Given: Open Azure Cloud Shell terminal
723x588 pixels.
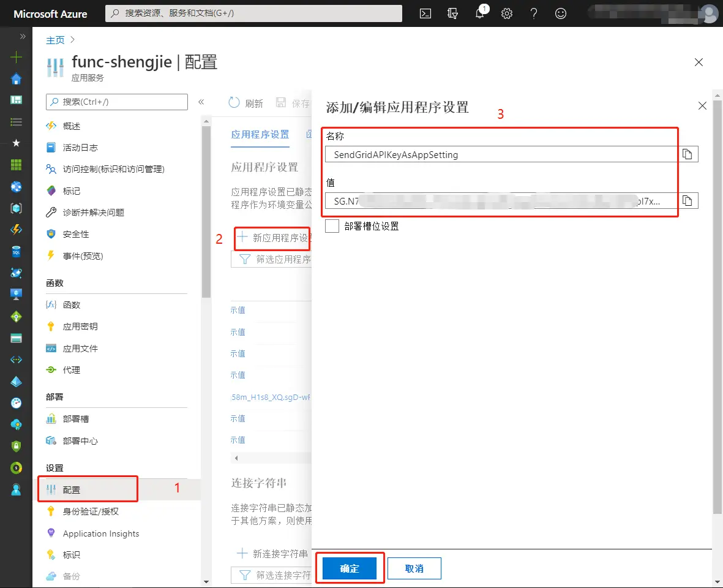Looking at the screenshot, I should 425,13.
